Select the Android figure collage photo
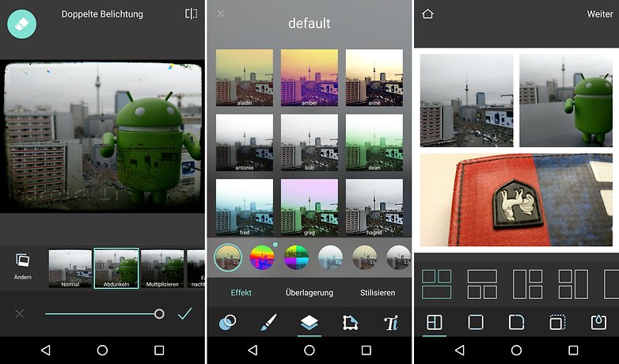This screenshot has height=364, width=619. [x=566, y=100]
